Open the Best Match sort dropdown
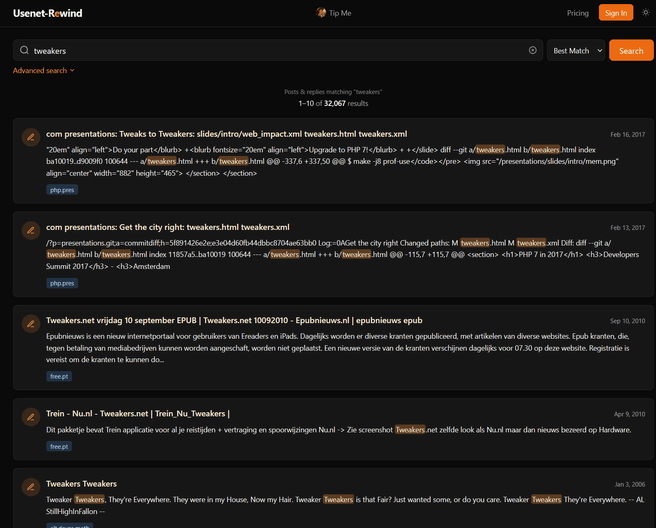The width and height of the screenshot is (656, 528). 576,50
